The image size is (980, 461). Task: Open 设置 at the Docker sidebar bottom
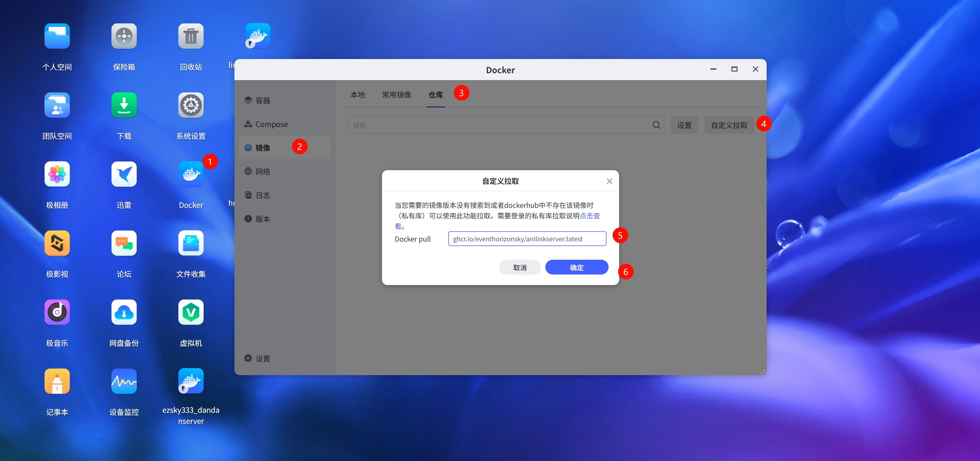coord(262,359)
